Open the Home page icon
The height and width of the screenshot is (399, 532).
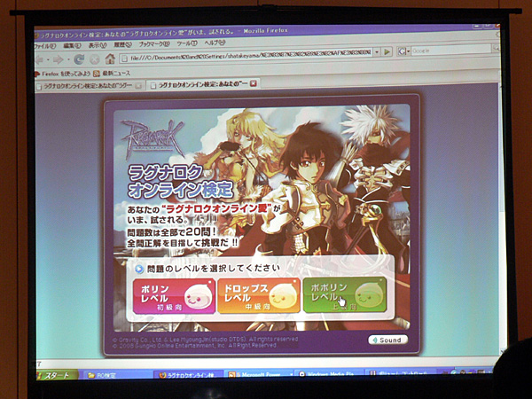(110, 59)
